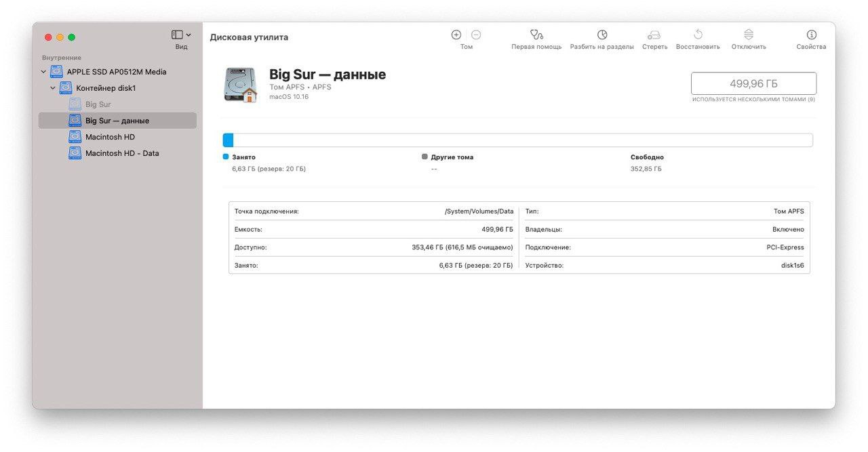This screenshot has height=452, width=868.
Task: Click the Включено owners value
Action: (788, 230)
